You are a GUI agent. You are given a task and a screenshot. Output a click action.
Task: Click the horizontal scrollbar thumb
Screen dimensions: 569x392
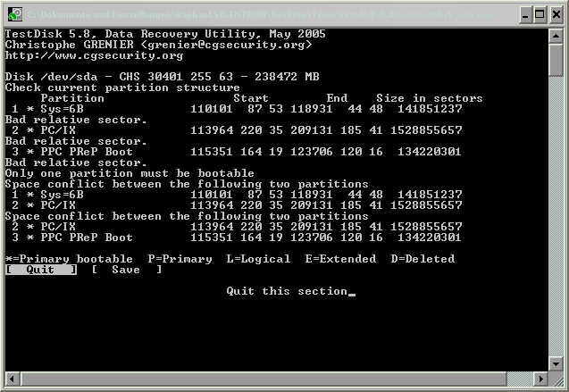(264, 379)
